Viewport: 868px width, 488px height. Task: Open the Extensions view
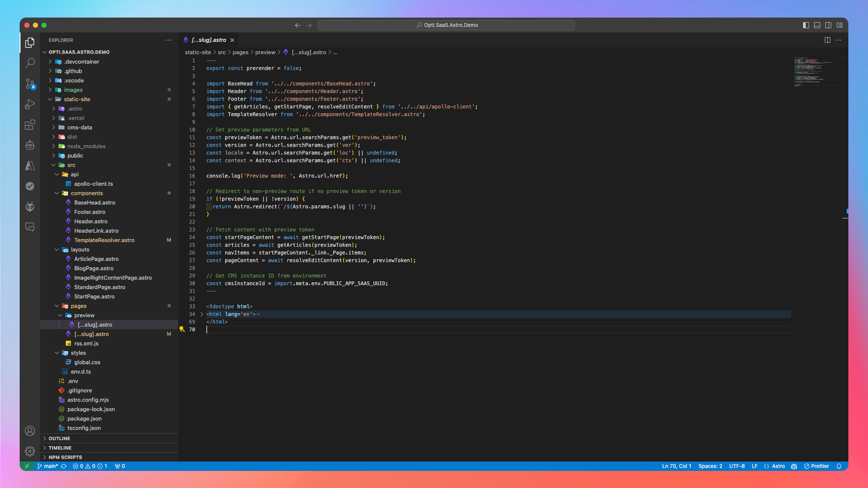30,125
